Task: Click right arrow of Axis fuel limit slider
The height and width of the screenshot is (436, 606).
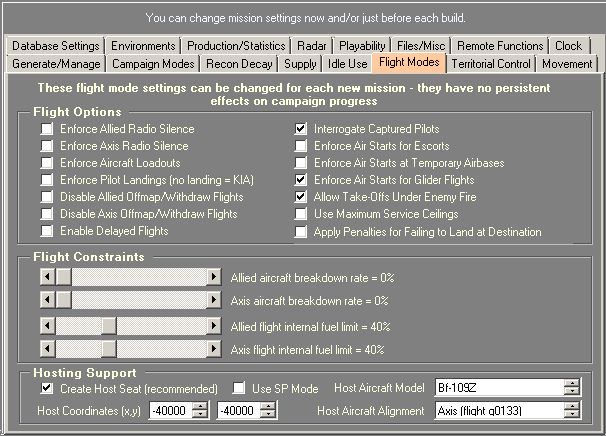Action: pos(214,349)
